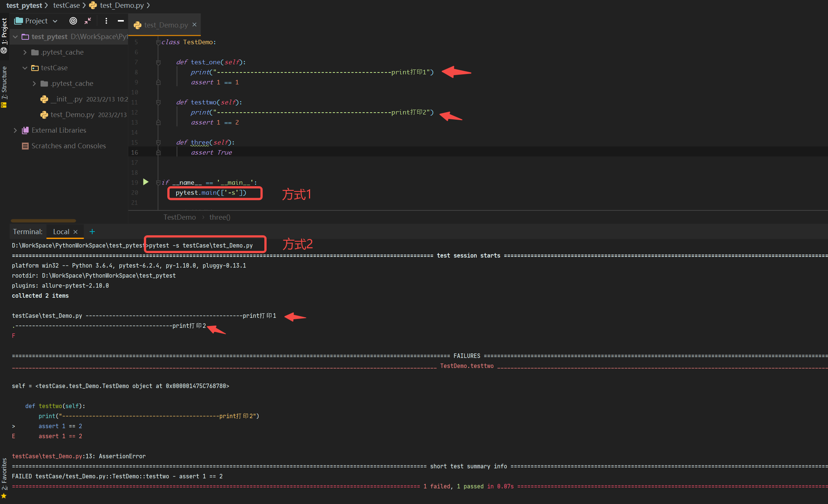This screenshot has width=828, height=504.
Task: Click testCase in the navigation breadcrumb
Action: pos(67,5)
